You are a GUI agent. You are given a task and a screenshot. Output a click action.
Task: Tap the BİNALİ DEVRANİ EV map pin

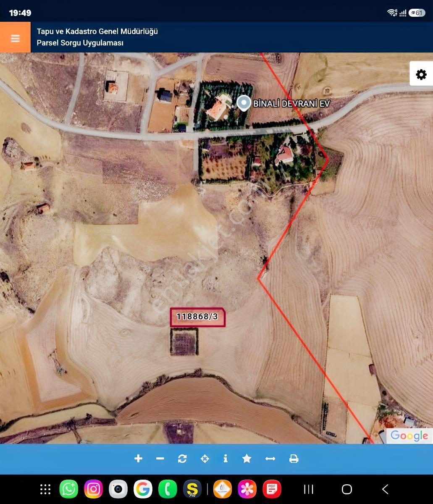244,103
